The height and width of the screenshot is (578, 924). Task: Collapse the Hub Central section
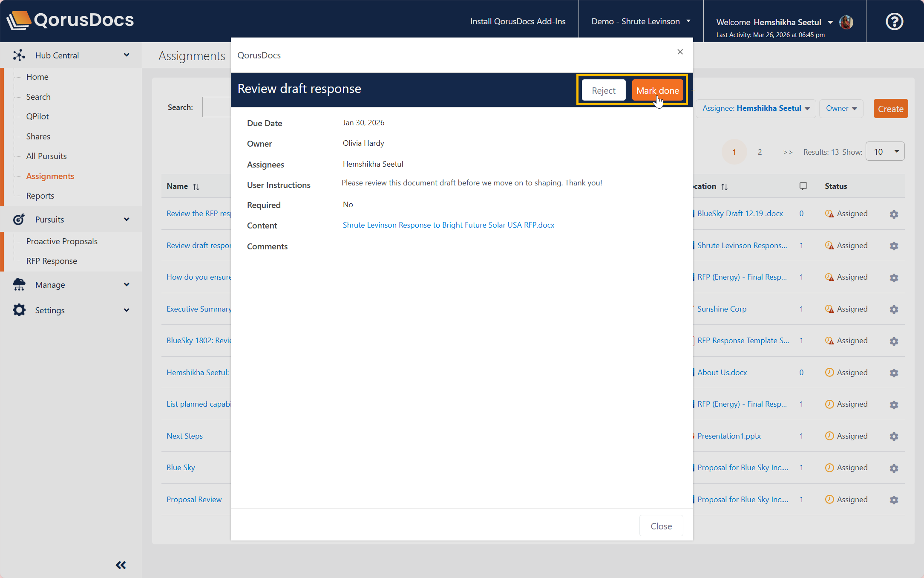pos(127,55)
